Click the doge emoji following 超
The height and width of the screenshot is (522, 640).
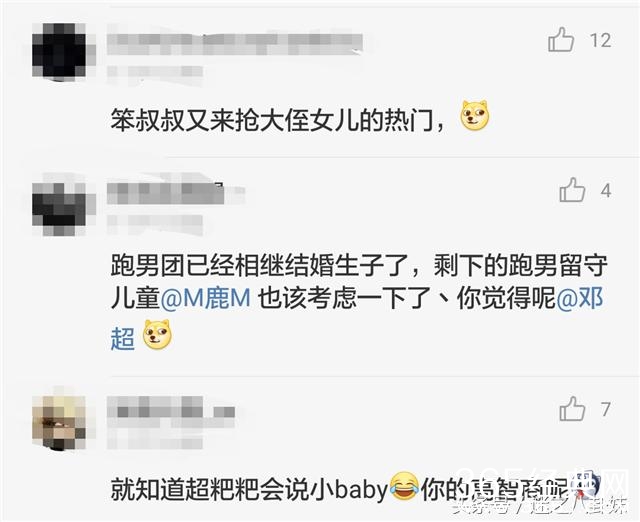click(x=157, y=335)
